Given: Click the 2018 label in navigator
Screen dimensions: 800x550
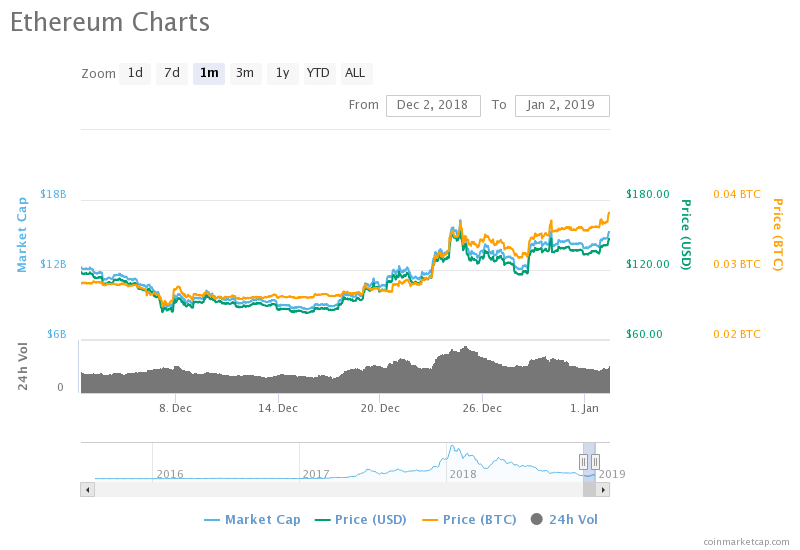Looking at the screenshot, I should [463, 474].
